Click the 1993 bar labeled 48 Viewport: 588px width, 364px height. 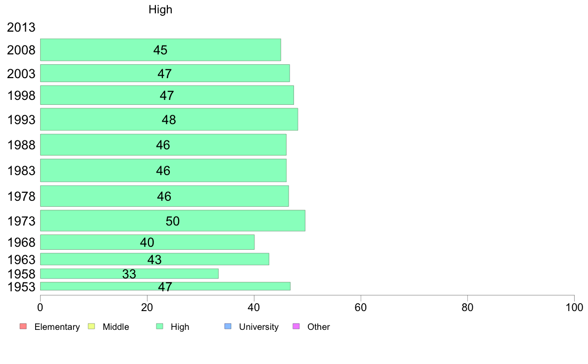pyautogui.click(x=169, y=120)
